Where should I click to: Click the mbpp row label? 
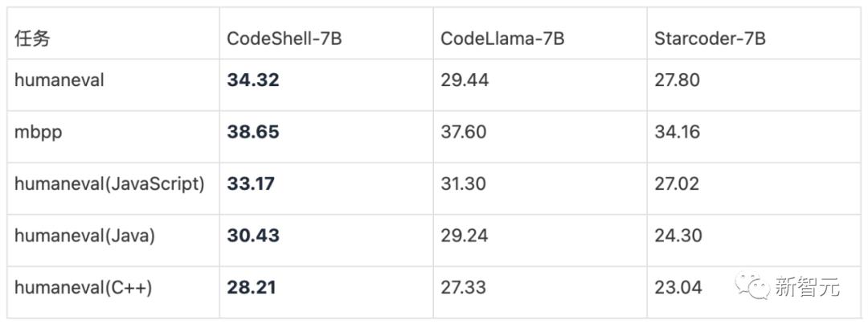pyautogui.click(x=38, y=132)
